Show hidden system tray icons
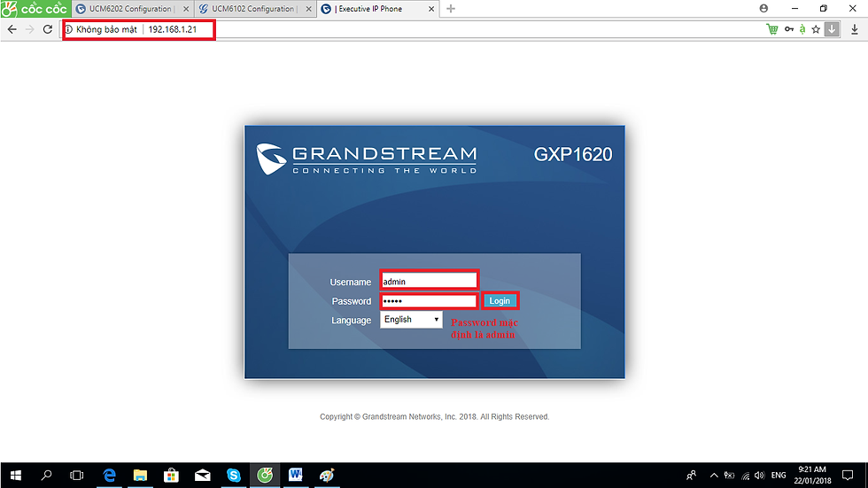Image resolution: width=868 pixels, height=488 pixels. point(714,476)
